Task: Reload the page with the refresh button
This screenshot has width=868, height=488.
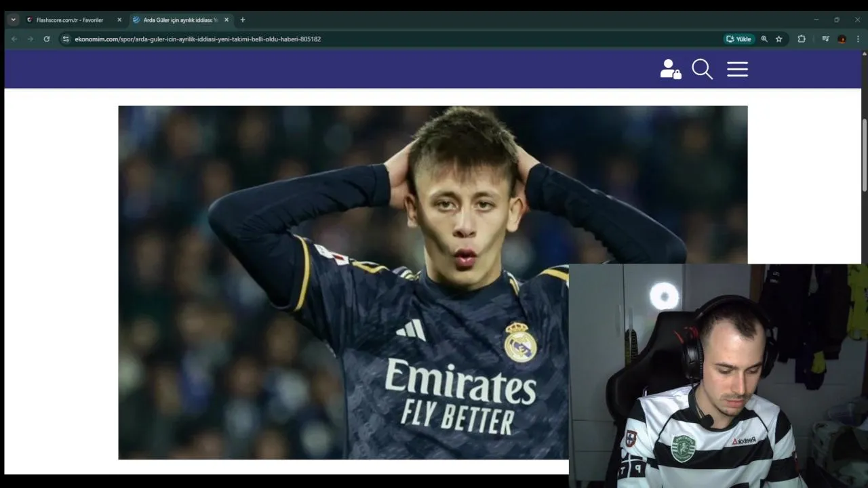Action: 46,39
